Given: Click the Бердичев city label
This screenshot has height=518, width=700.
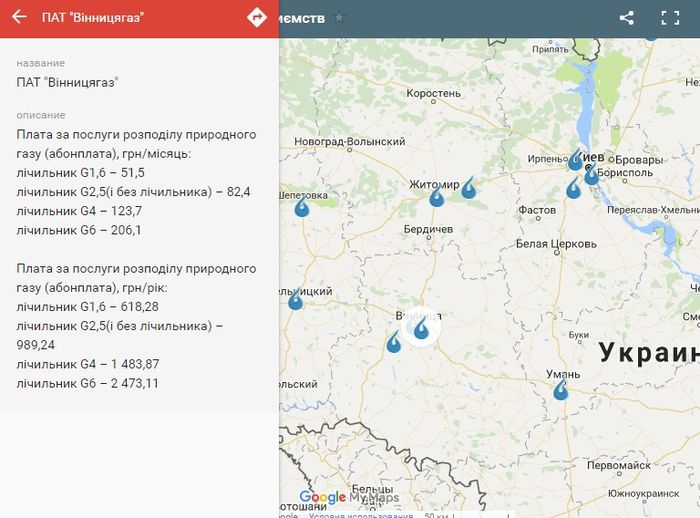Looking at the screenshot, I should point(428,229).
